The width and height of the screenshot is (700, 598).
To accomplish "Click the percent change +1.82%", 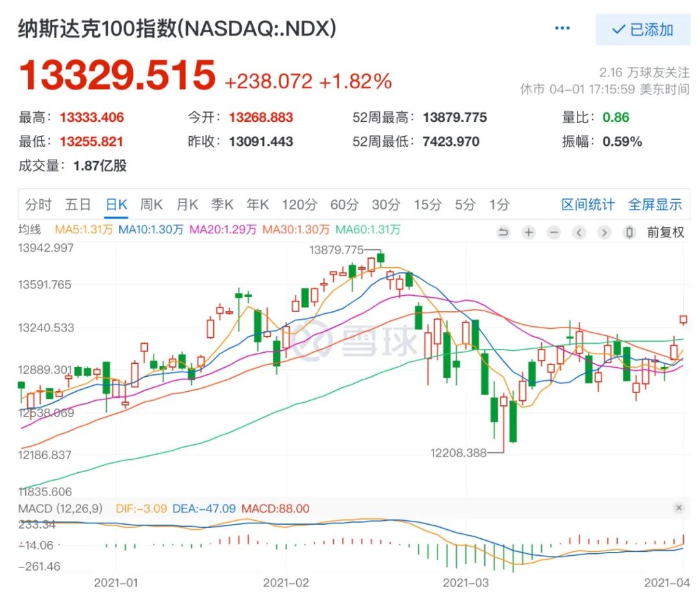I will tap(355, 81).
